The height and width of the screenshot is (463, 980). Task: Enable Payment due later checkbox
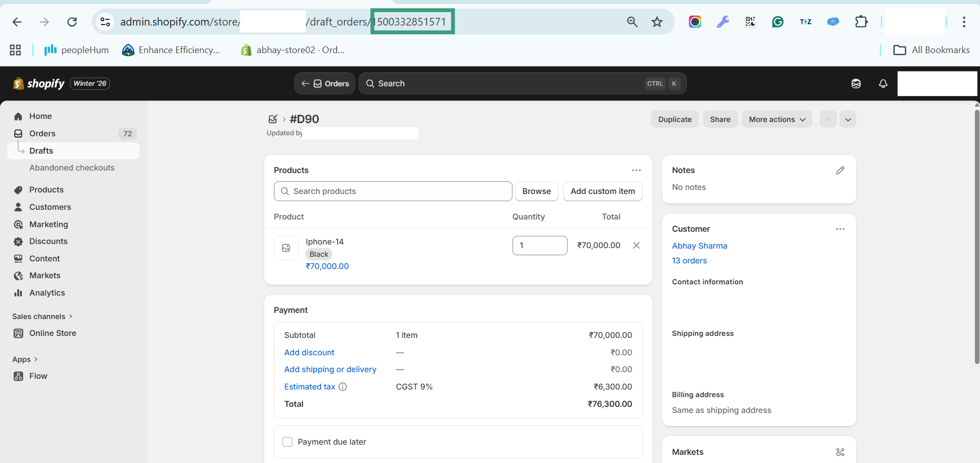coord(288,442)
